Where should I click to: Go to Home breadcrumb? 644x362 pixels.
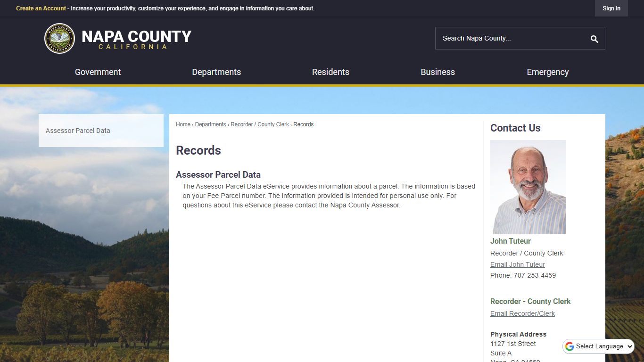click(x=183, y=124)
